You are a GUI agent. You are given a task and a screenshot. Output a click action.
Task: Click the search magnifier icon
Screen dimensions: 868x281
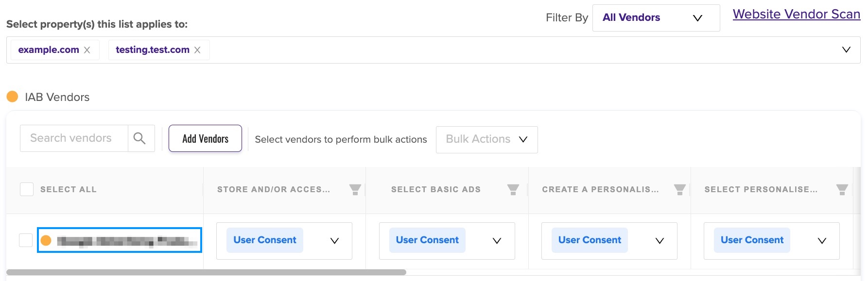(x=139, y=138)
